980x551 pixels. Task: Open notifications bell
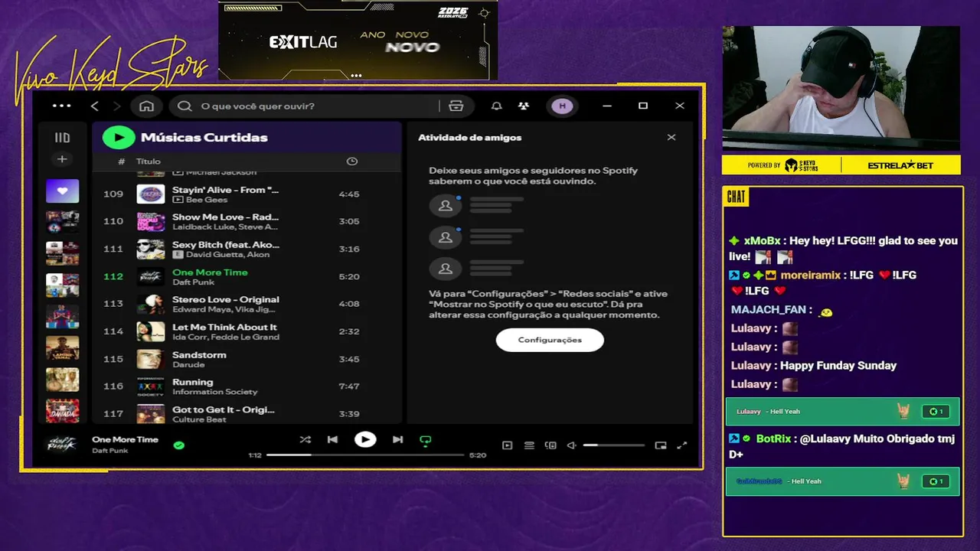pyautogui.click(x=497, y=106)
